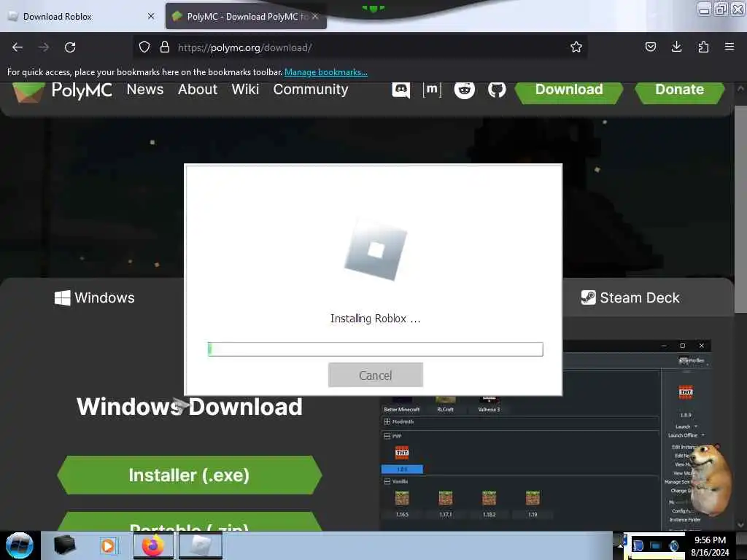
Task: Open the Firefox hamburger menu
Action: click(729, 47)
